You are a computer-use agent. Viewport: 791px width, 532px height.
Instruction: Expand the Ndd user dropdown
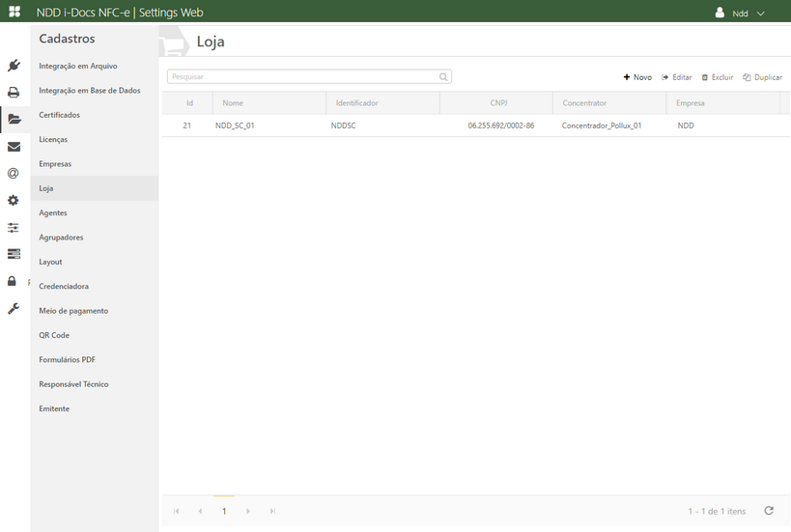[741, 14]
